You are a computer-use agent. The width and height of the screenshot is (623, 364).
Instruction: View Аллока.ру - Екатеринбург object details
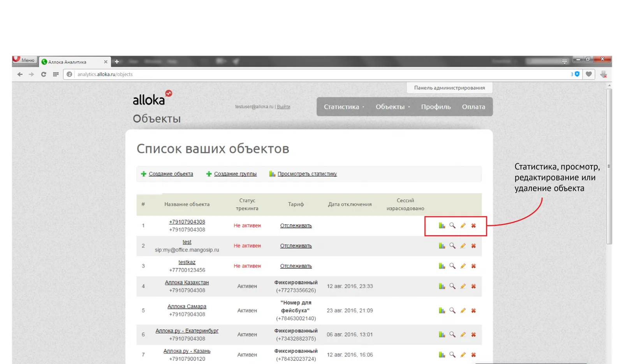(x=452, y=334)
